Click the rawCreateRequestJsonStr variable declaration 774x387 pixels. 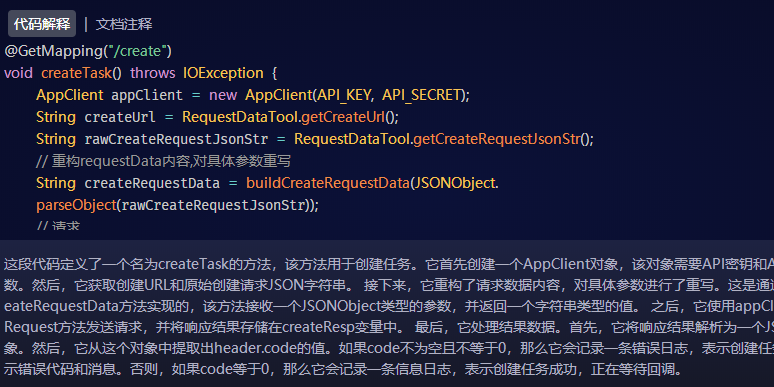tap(176, 139)
